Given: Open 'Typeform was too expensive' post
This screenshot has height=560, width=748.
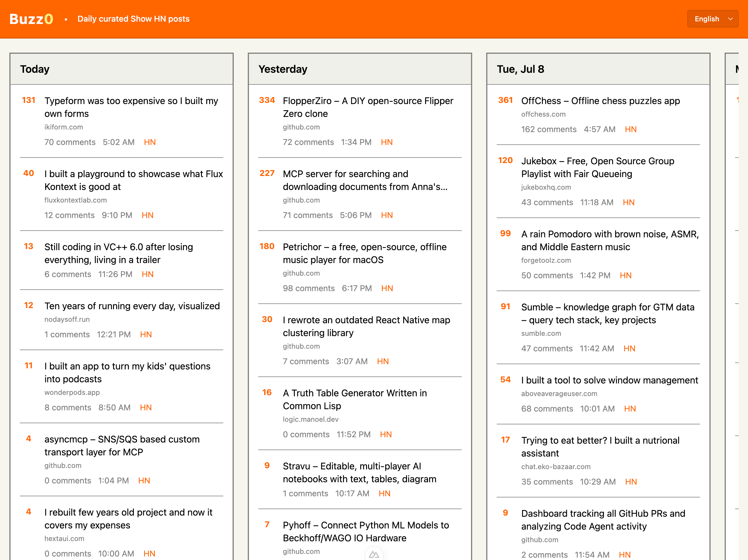Looking at the screenshot, I should click(131, 107).
